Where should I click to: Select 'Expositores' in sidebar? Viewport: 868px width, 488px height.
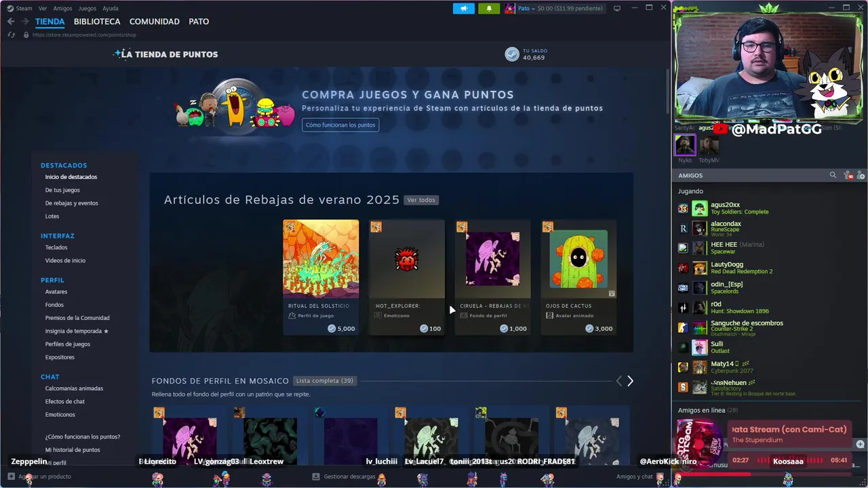click(x=60, y=357)
